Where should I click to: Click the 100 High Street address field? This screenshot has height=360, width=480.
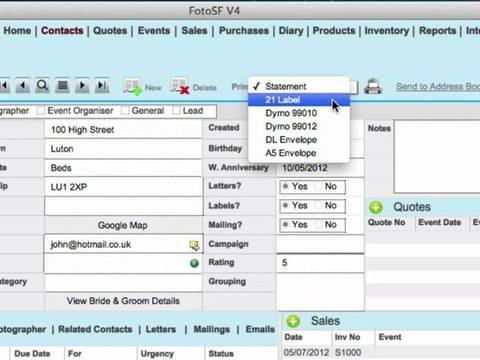click(123, 130)
